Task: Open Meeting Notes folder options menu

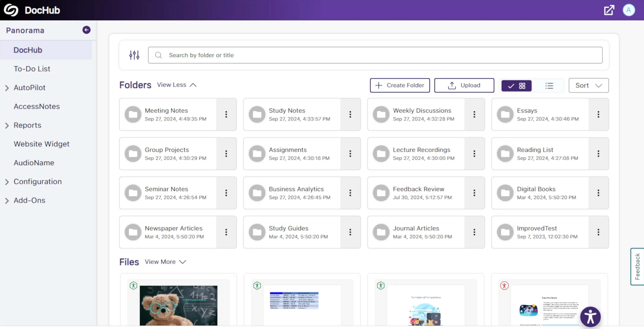Action: click(226, 114)
